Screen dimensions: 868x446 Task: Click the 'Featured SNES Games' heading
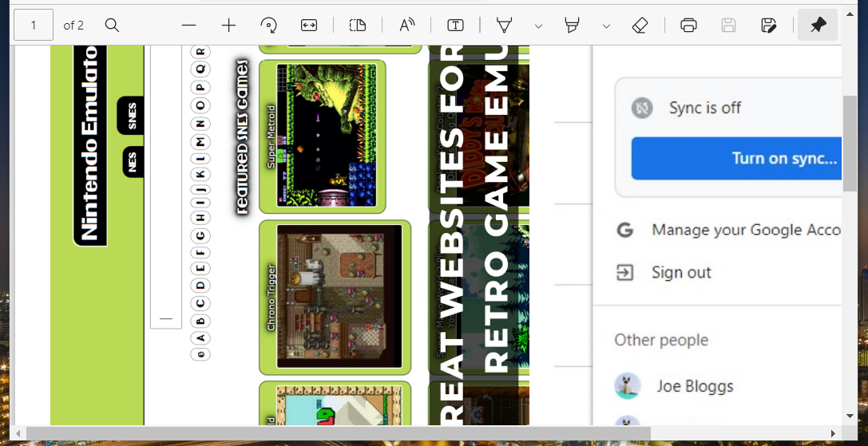(x=242, y=136)
